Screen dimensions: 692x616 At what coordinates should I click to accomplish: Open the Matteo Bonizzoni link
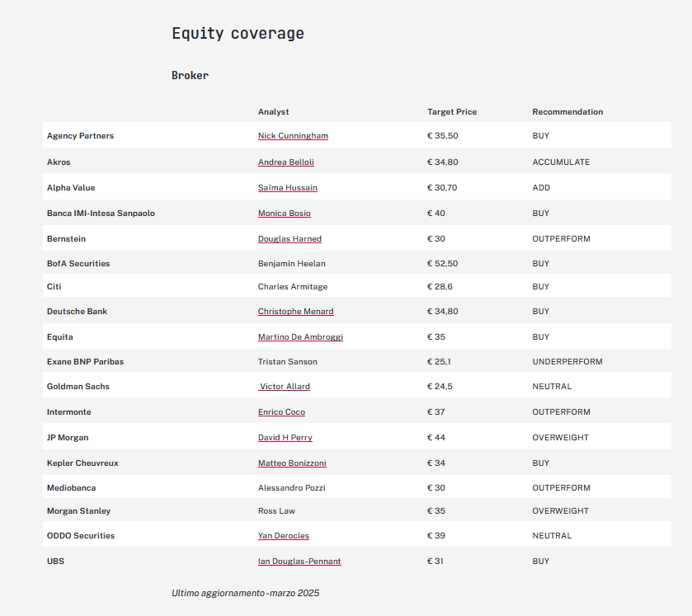click(x=292, y=463)
